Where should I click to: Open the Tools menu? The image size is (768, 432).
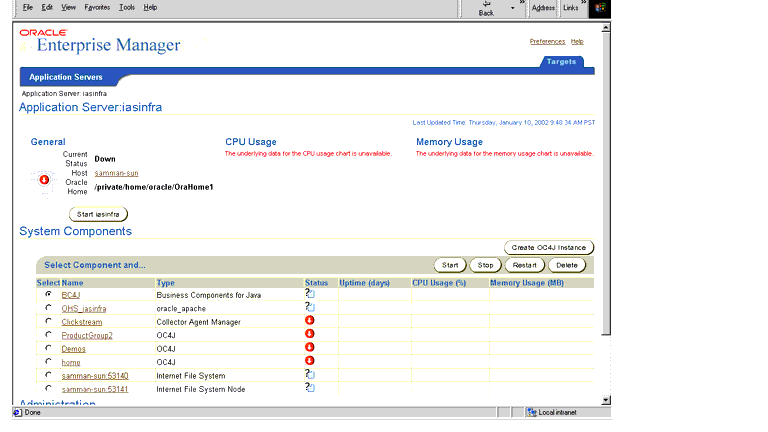[x=127, y=7]
